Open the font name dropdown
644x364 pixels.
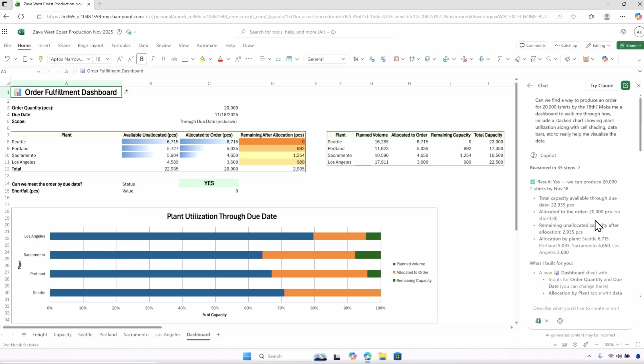tap(88, 59)
